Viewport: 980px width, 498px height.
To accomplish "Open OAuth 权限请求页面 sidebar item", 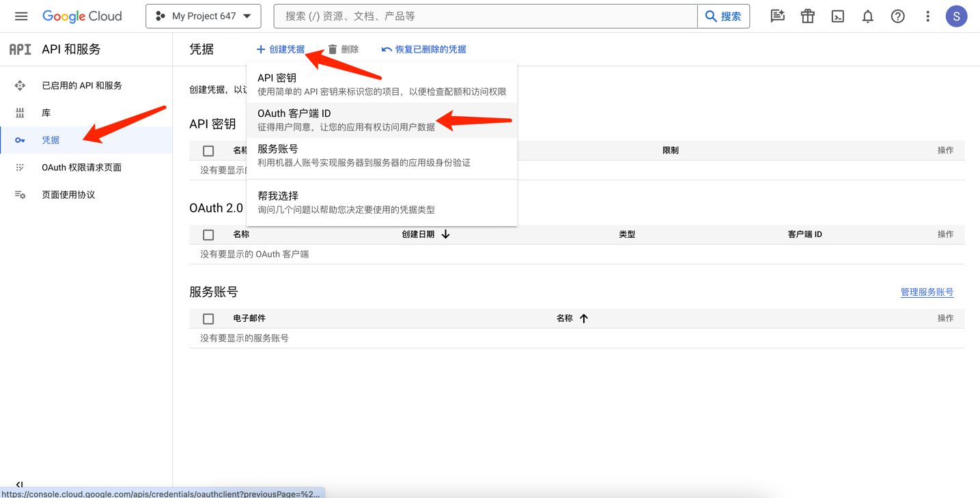I will click(x=86, y=167).
